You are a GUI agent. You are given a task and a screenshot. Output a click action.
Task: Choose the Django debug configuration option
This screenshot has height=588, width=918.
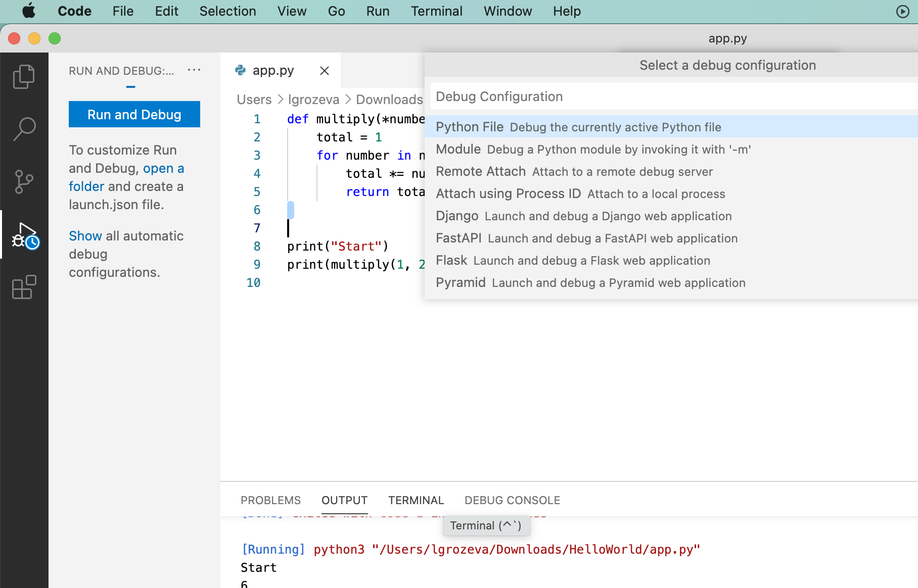coord(583,216)
